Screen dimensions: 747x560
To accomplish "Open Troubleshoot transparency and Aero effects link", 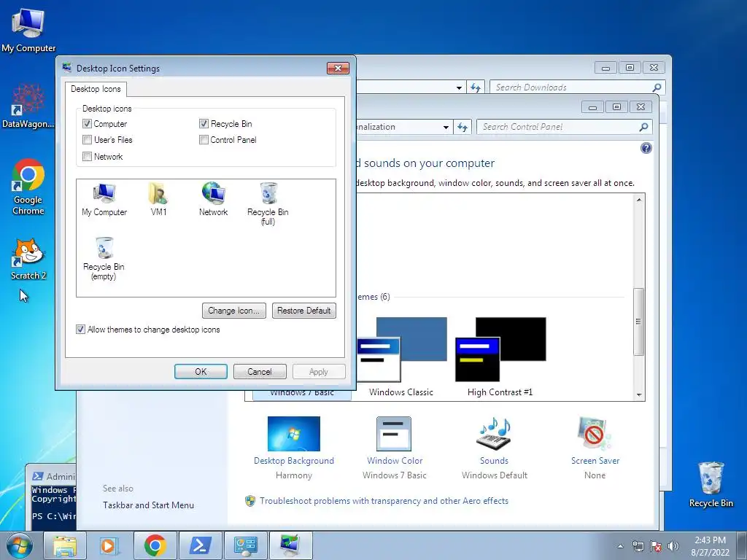I will [x=384, y=501].
